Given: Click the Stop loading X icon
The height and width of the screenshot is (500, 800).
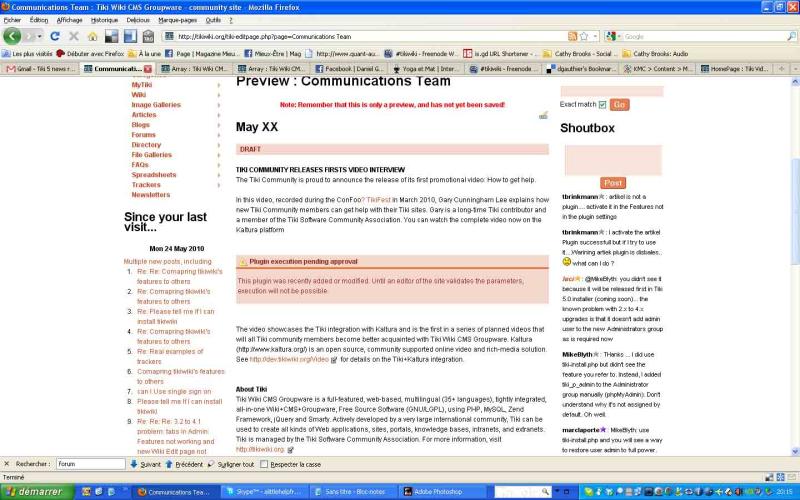Looking at the screenshot, I should (x=73, y=36).
